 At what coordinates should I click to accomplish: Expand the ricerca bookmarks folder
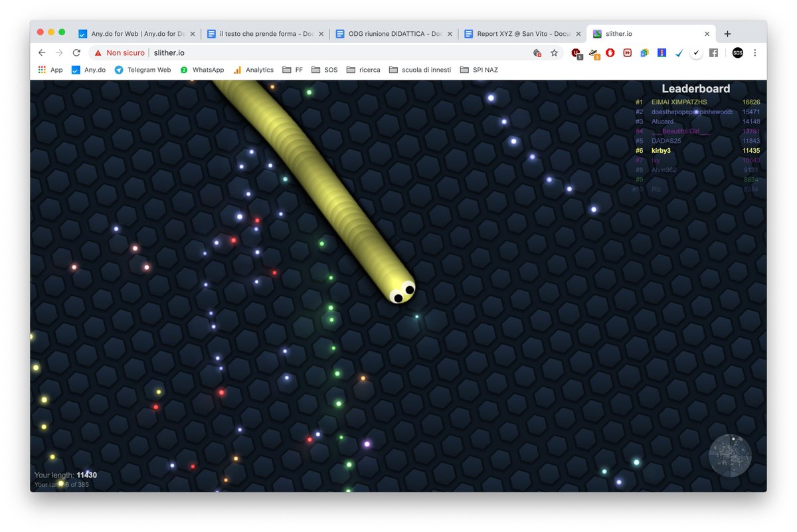[363, 70]
